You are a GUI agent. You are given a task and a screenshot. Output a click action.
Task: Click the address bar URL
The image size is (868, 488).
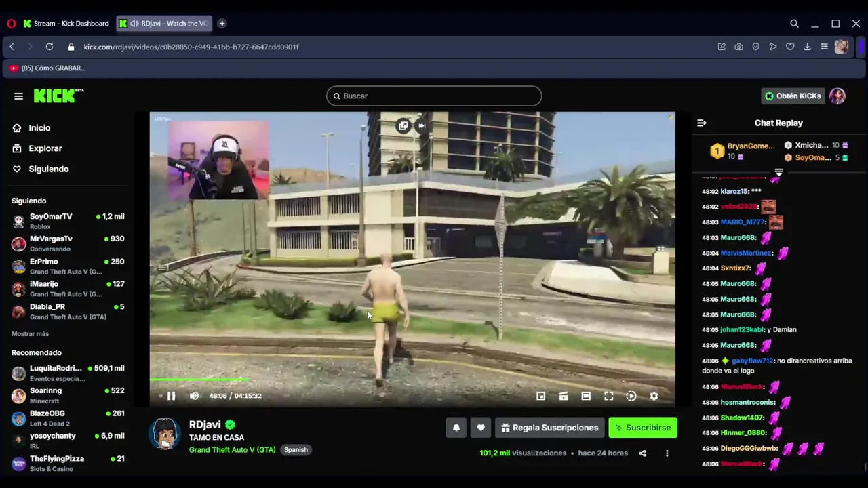point(191,47)
